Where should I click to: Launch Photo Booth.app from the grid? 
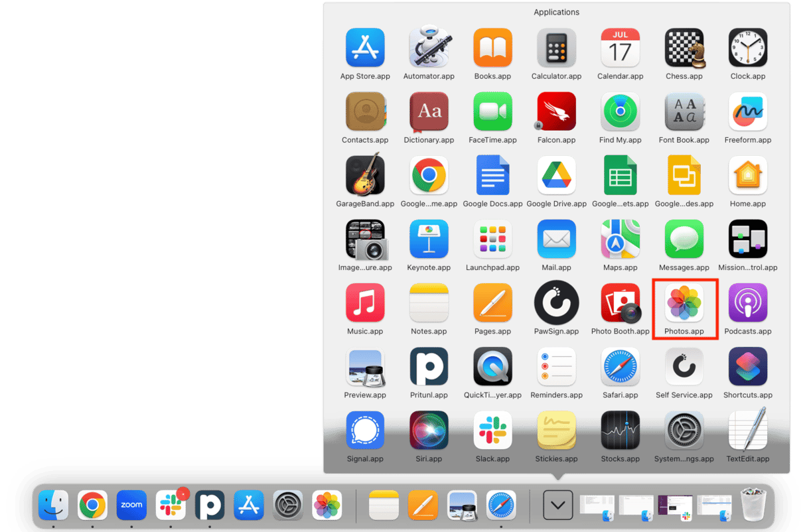(620, 302)
